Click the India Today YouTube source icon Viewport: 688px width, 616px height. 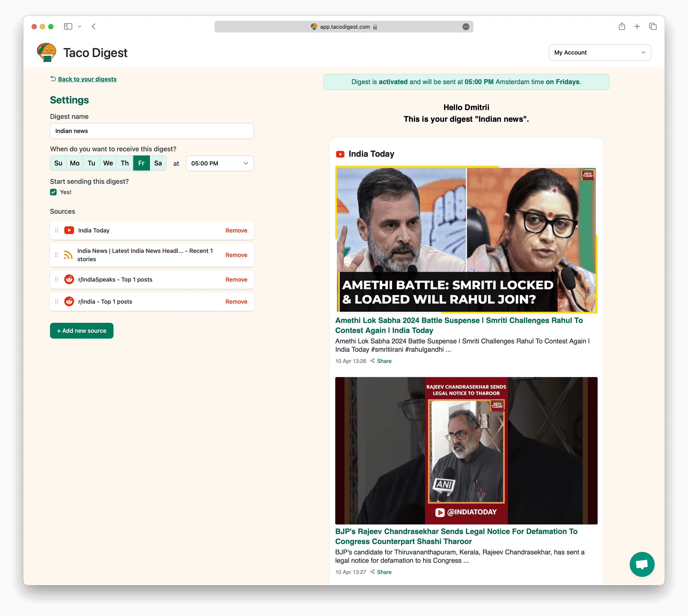pyautogui.click(x=69, y=231)
